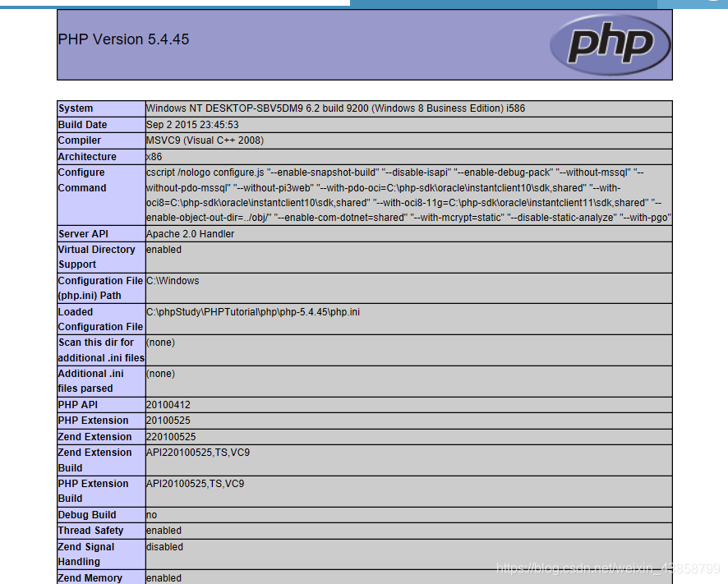
Task: Select 'API220100525,TS,VC9' value
Action: (198, 453)
